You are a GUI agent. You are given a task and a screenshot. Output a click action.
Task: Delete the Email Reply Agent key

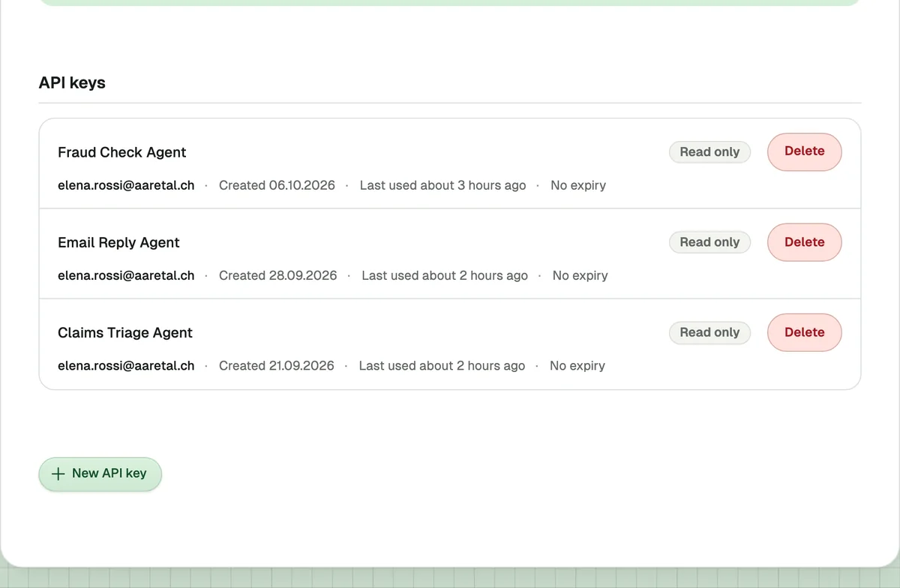click(804, 242)
